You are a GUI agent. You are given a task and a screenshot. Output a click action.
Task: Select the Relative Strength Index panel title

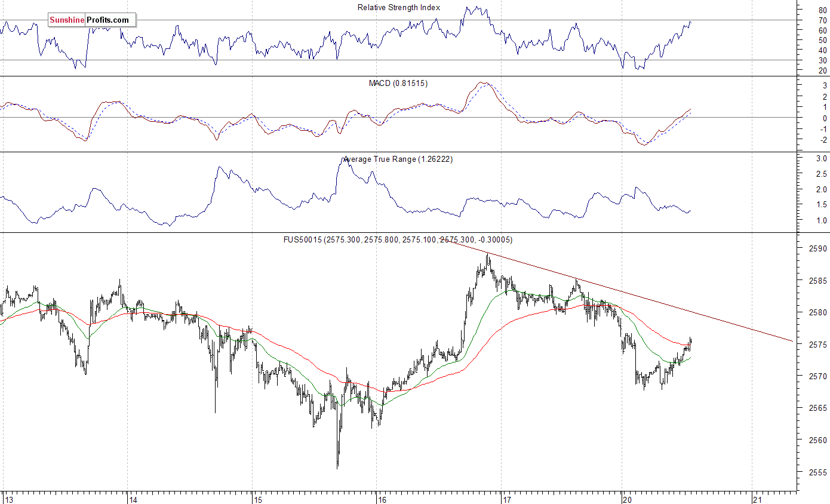click(x=399, y=8)
